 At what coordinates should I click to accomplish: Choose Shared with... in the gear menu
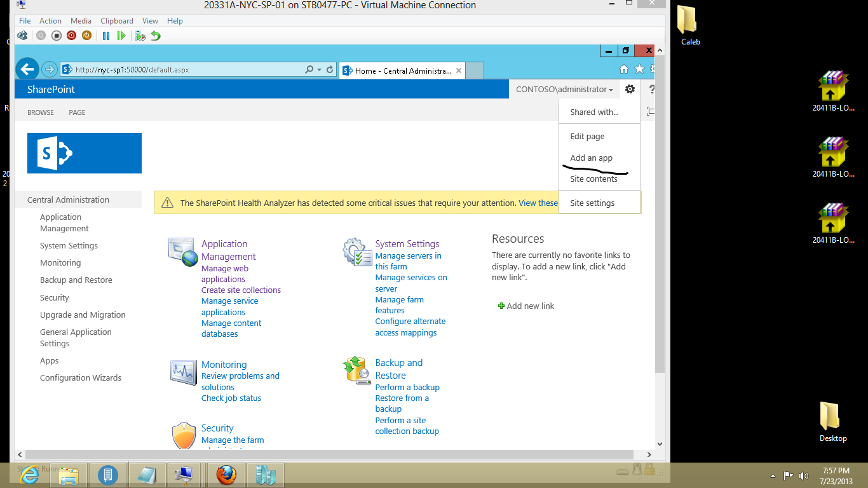point(594,112)
